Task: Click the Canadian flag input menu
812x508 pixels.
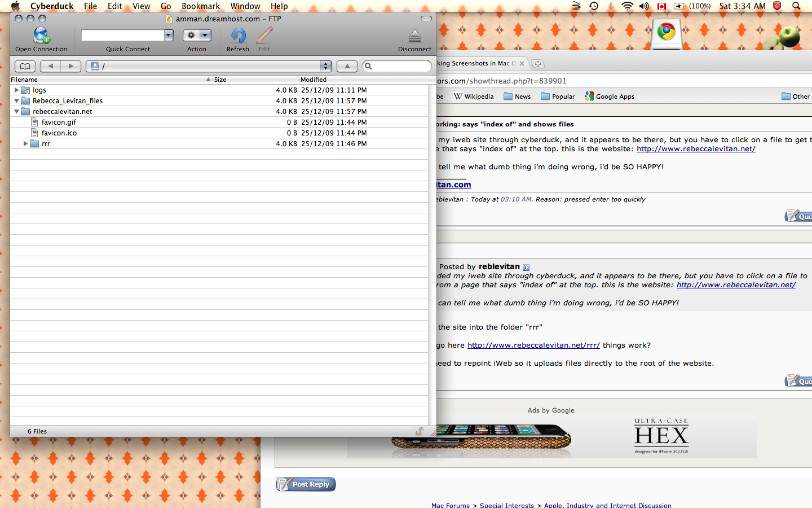Action: pos(661,6)
